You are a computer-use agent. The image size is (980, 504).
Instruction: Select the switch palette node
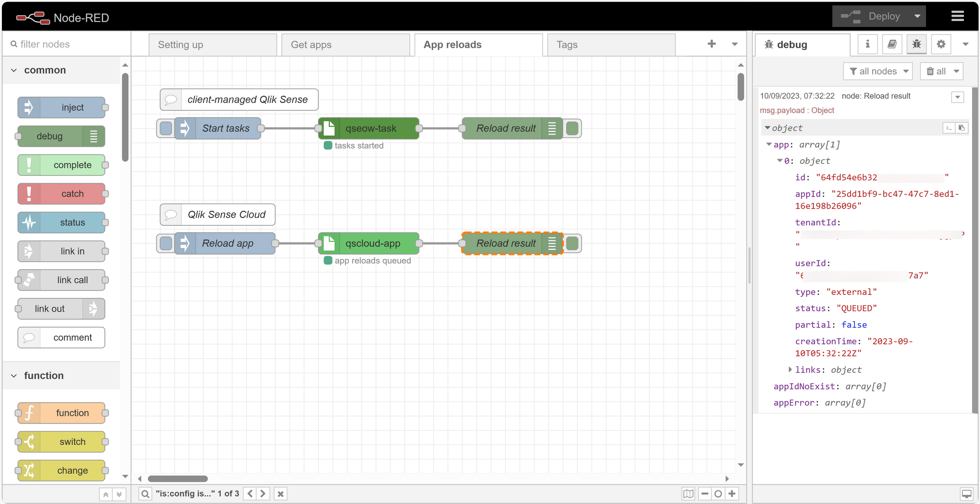pos(62,442)
